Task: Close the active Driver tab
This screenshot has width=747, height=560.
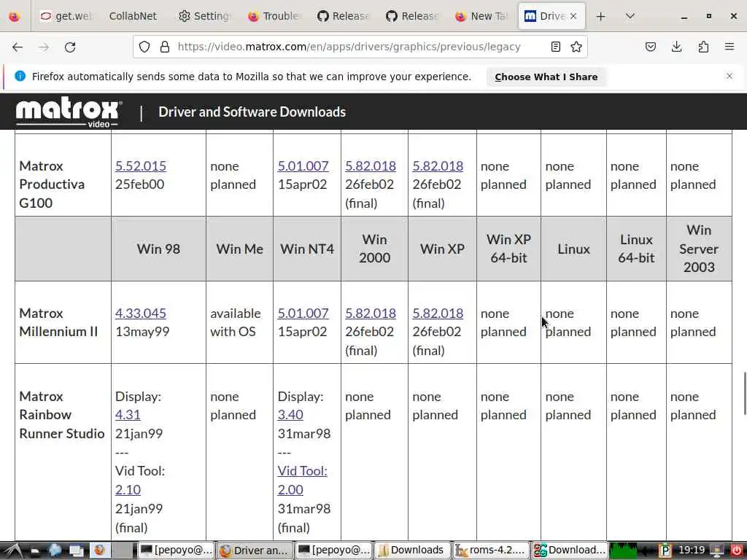Action: pyautogui.click(x=573, y=16)
